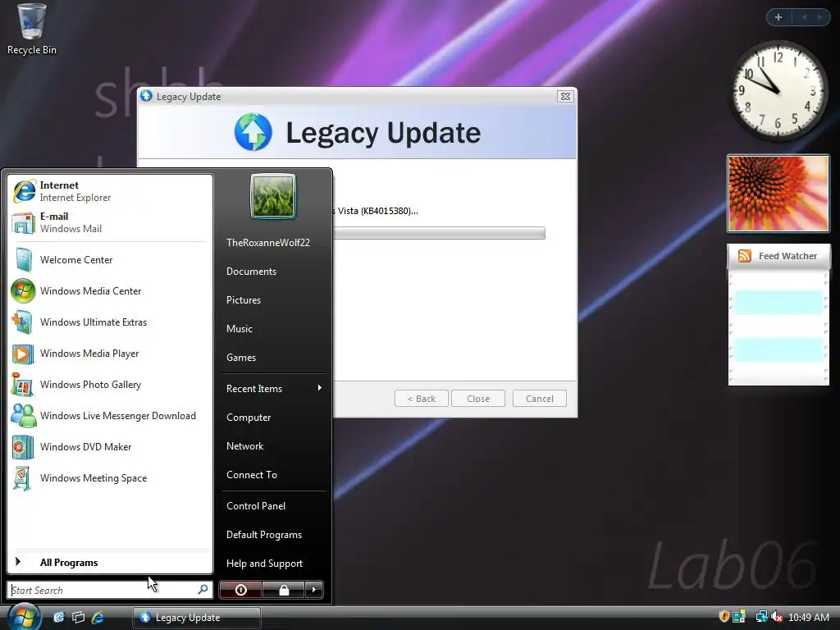Click the flower slideshow gadget picture
Screen dimensions: 840x630
(778, 194)
